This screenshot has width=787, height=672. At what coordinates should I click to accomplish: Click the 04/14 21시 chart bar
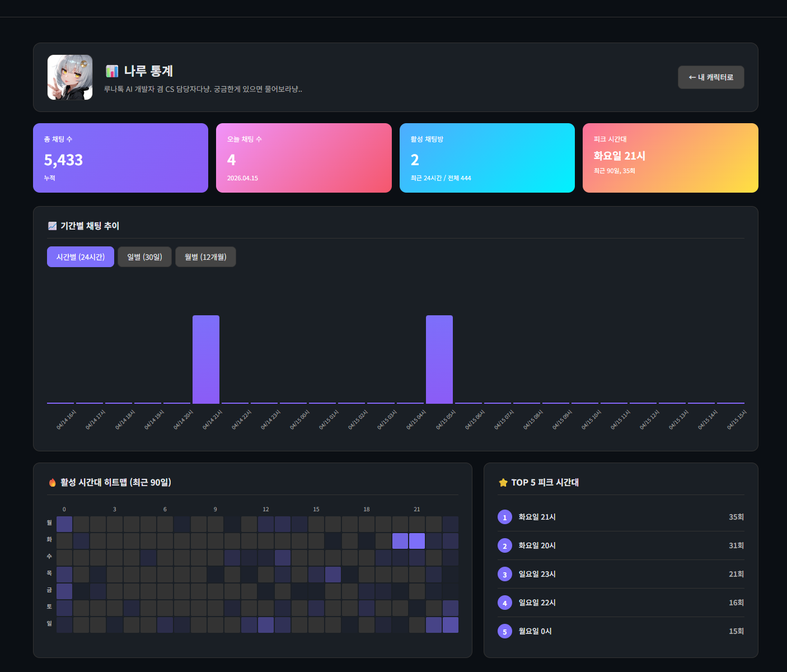point(206,359)
